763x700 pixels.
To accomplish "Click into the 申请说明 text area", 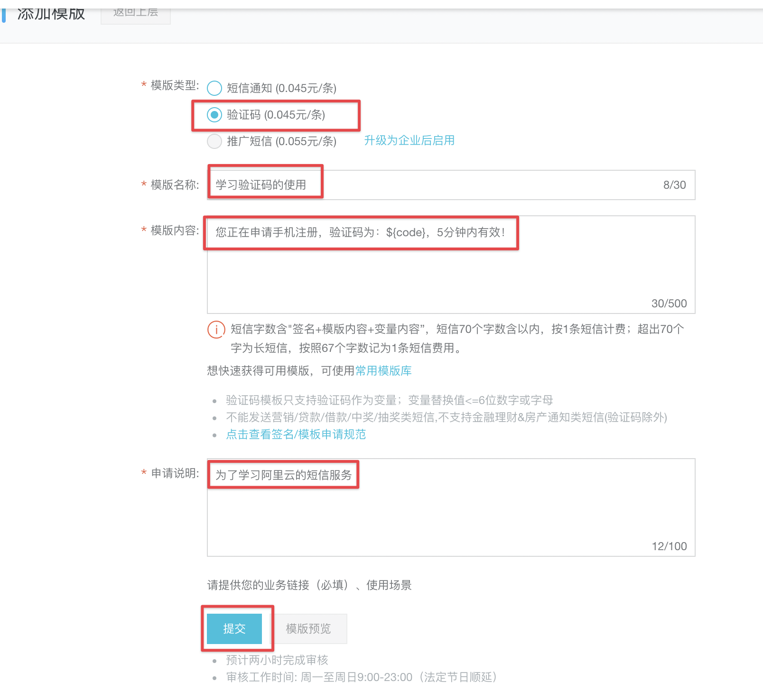I will [451, 507].
